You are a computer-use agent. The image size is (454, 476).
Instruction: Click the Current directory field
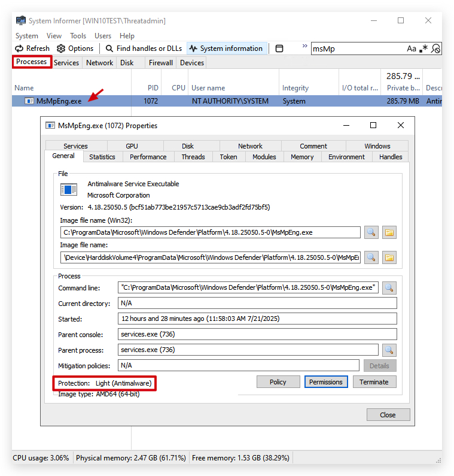tap(257, 304)
